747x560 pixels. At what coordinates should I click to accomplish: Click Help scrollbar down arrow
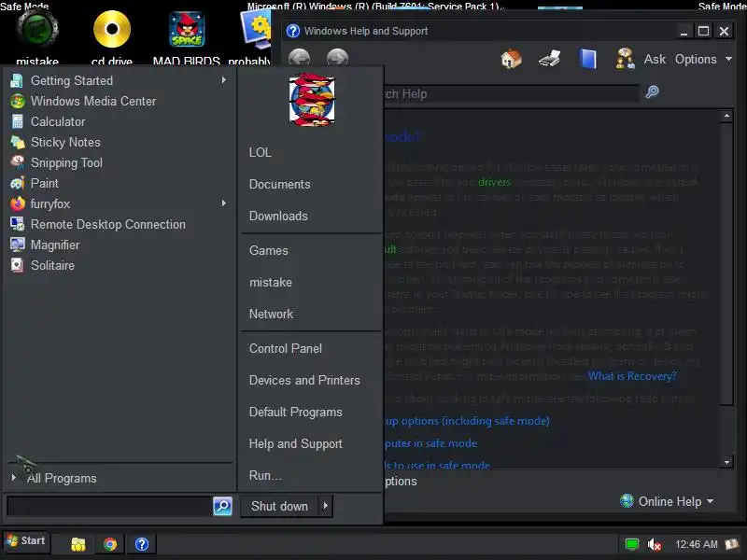[x=726, y=462]
